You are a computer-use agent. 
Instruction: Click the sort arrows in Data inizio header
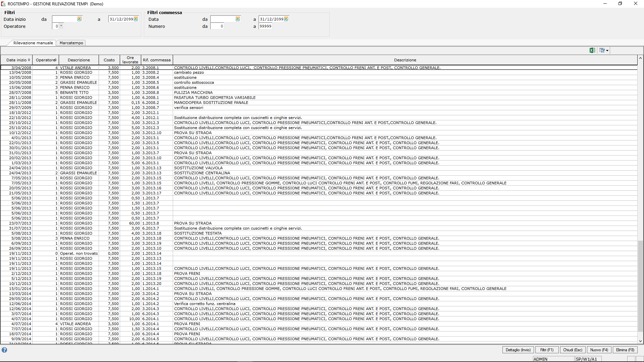29,60
